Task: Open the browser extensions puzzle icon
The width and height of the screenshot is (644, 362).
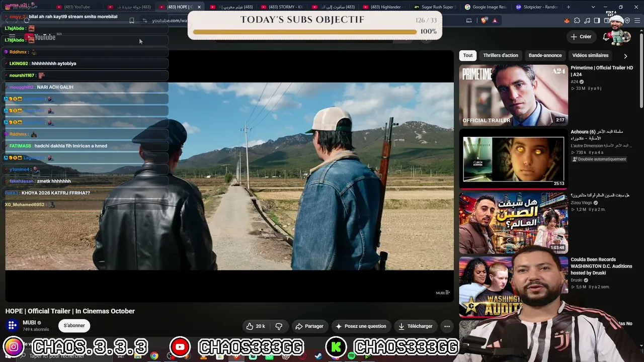Action: coord(577,21)
